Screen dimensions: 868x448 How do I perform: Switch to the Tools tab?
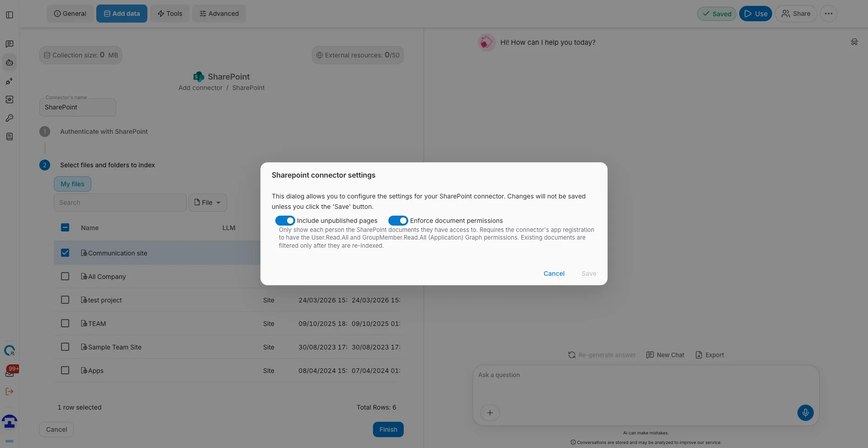170,14
